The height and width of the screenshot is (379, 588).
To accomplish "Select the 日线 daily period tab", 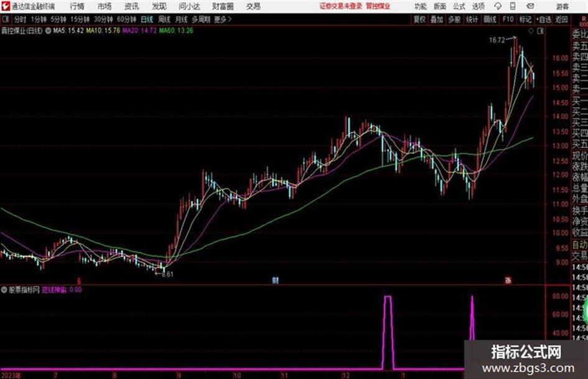I will (x=147, y=19).
